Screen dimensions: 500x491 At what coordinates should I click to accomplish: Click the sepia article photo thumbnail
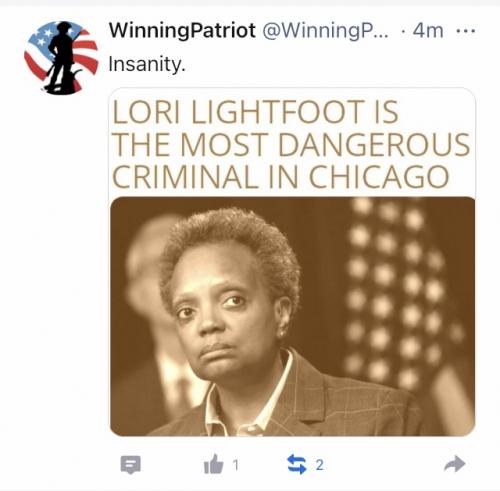click(293, 316)
